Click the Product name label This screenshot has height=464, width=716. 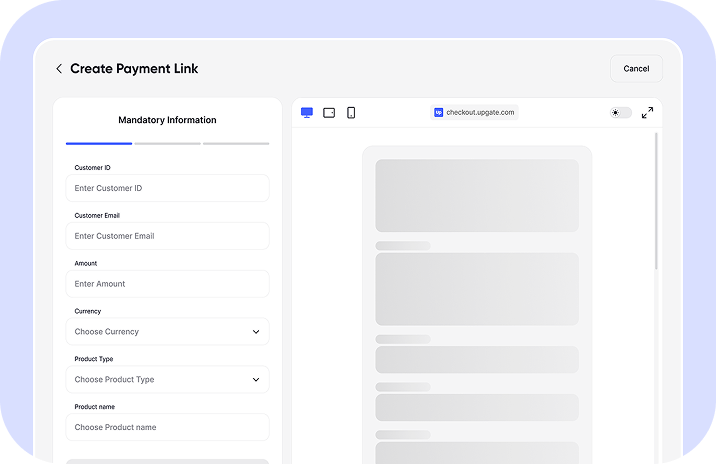(95, 407)
